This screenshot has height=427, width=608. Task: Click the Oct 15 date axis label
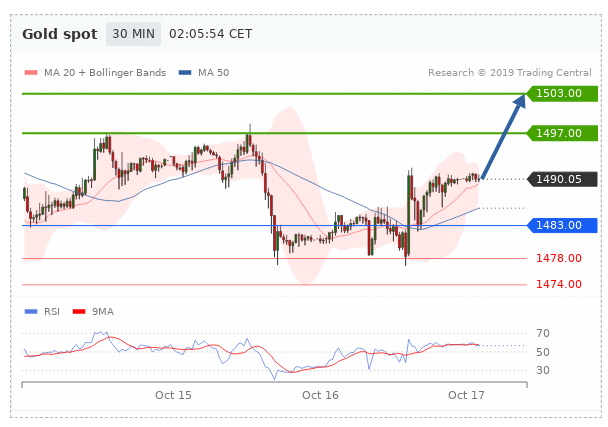pyautogui.click(x=173, y=395)
